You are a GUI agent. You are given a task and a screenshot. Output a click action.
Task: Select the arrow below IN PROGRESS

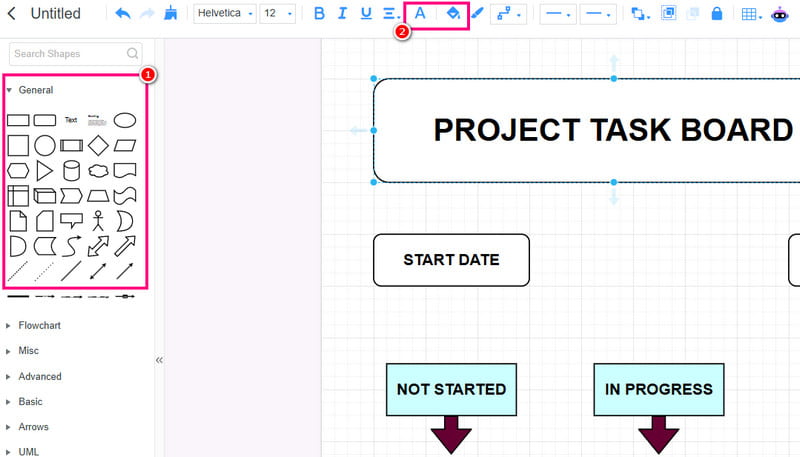point(659,435)
